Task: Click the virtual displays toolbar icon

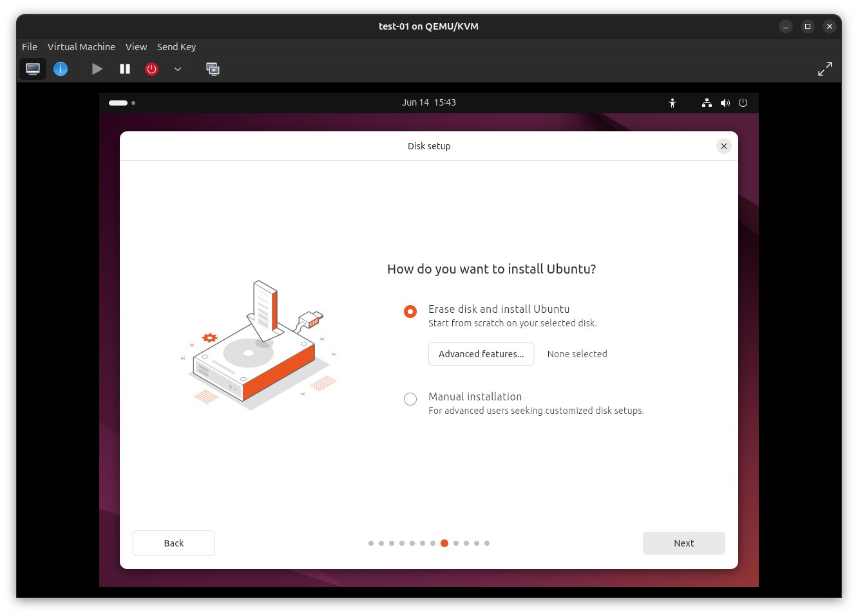Action: click(213, 69)
